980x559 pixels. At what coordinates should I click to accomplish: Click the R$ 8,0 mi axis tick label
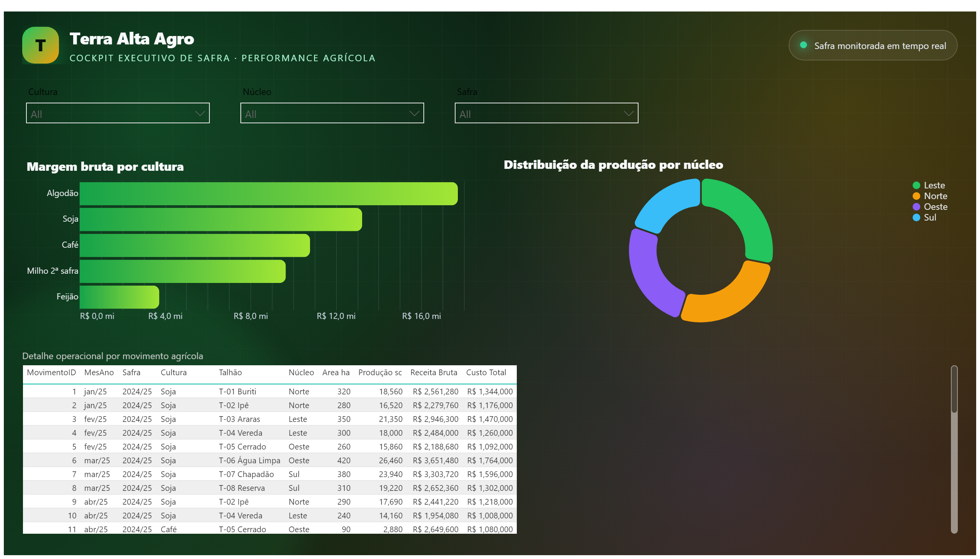coord(251,316)
